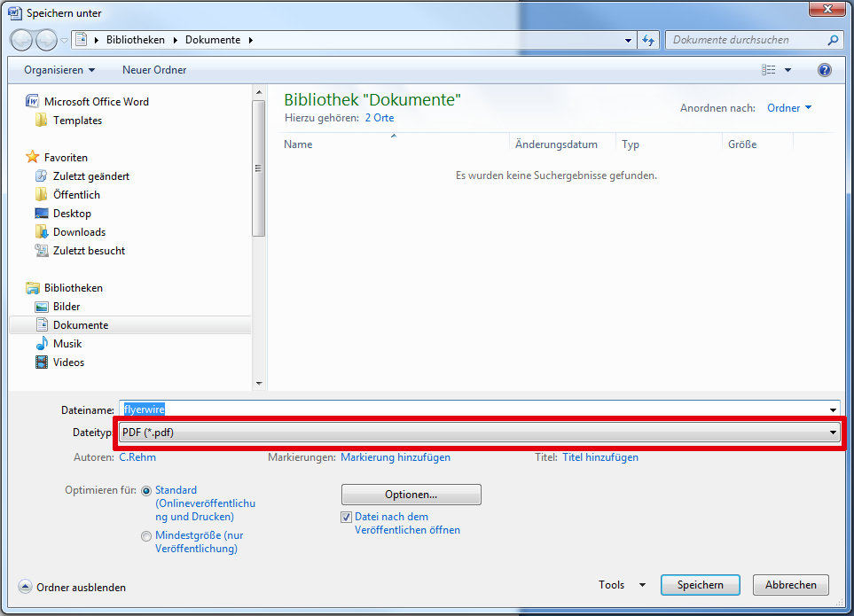
Task: Click Markierung hinzufügen
Action: coord(396,457)
